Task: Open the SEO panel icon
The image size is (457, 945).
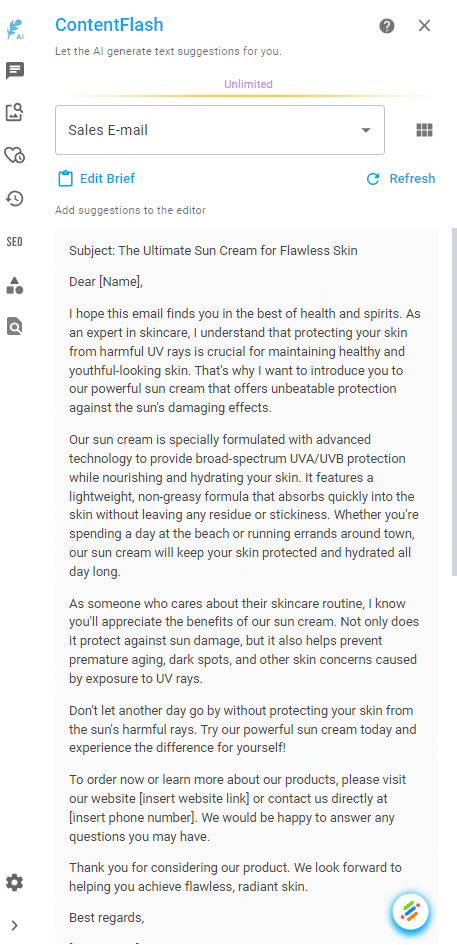Action: point(14,242)
